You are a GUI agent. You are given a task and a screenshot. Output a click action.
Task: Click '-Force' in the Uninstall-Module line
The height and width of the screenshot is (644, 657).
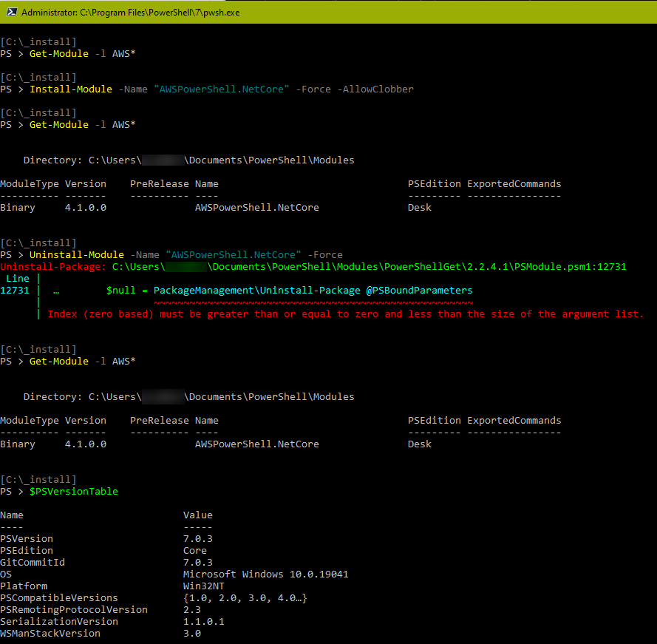(324, 255)
